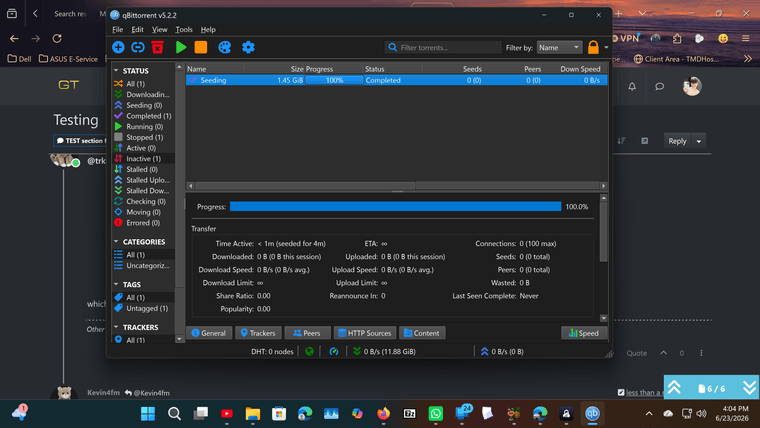
Task: Click the Add Torrent File icon
Action: click(x=118, y=47)
